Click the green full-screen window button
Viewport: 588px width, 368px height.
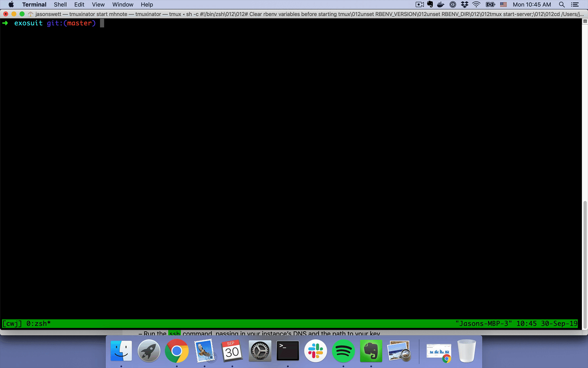click(x=22, y=14)
